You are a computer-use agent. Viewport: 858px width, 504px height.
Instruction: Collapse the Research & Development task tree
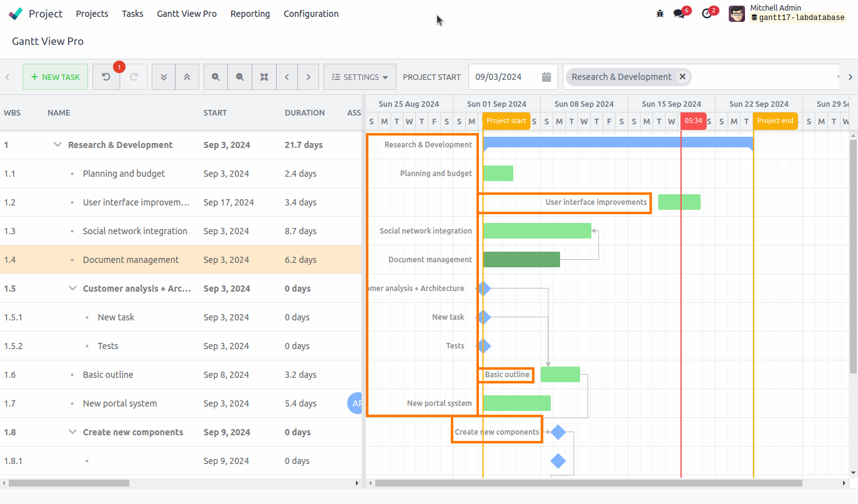[57, 144]
